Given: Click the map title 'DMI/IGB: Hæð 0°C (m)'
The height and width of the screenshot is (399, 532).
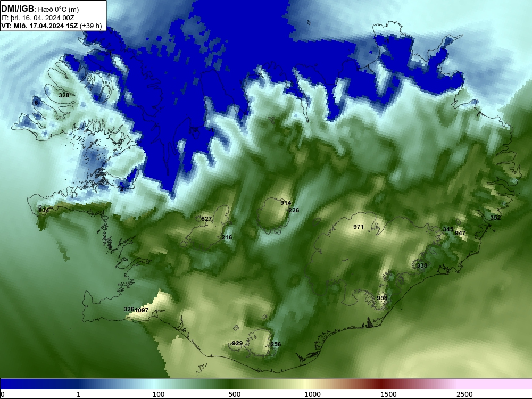Looking at the screenshot, I should point(40,9).
